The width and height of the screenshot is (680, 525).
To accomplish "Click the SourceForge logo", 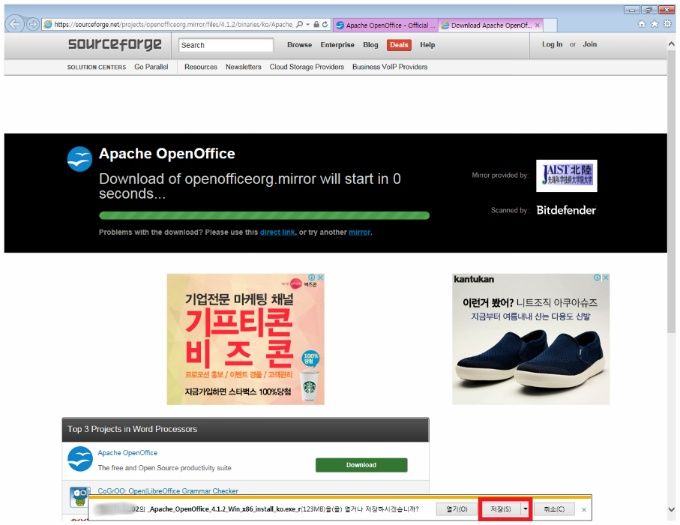I will [x=115, y=44].
